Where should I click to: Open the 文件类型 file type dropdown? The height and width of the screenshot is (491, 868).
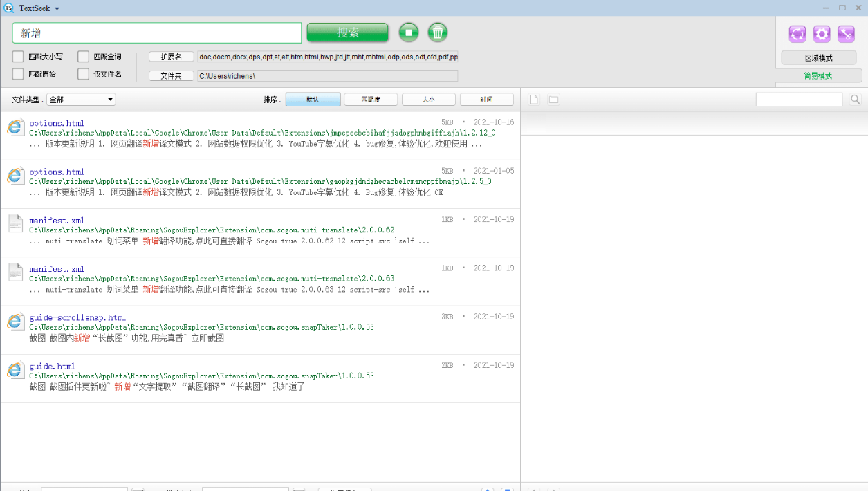(x=81, y=99)
